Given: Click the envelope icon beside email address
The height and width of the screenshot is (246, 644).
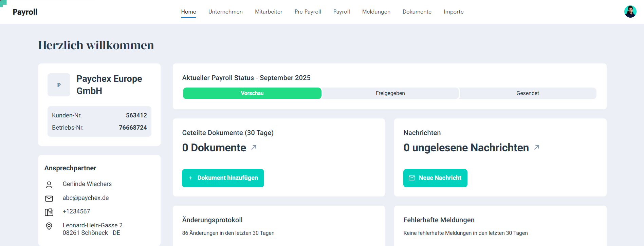Looking at the screenshot, I should pyautogui.click(x=49, y=198).
